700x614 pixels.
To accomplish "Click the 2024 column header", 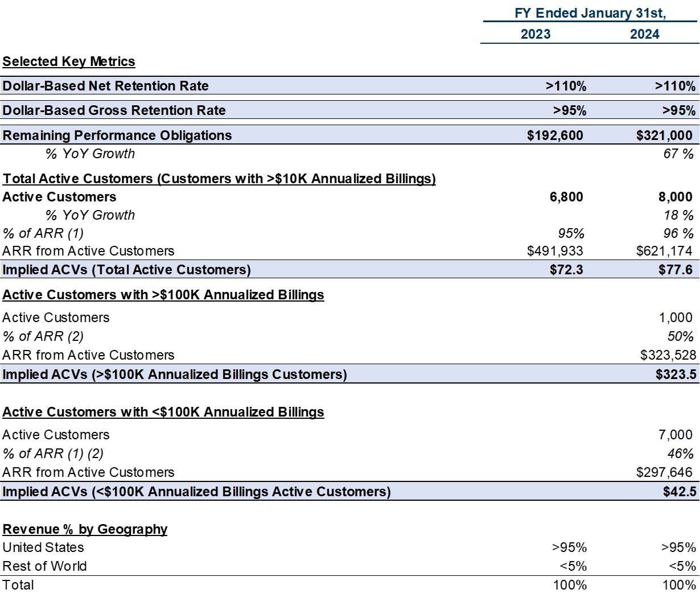I will tap(644, 34).
